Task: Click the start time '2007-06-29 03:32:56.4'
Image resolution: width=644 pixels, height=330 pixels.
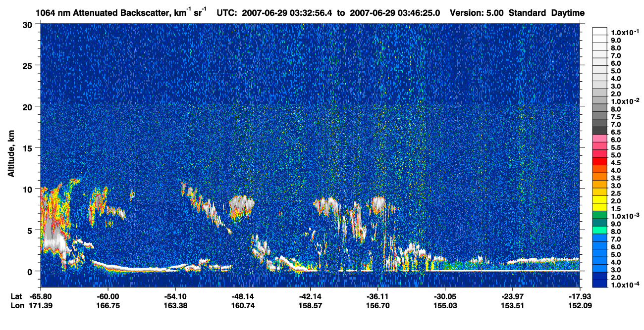Action: (287, 13)
